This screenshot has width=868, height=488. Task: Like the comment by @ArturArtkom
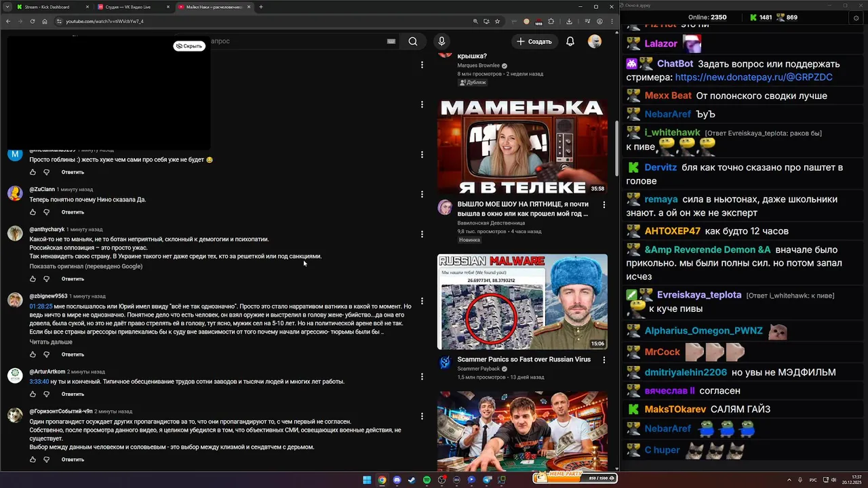(x=33, y=394)
